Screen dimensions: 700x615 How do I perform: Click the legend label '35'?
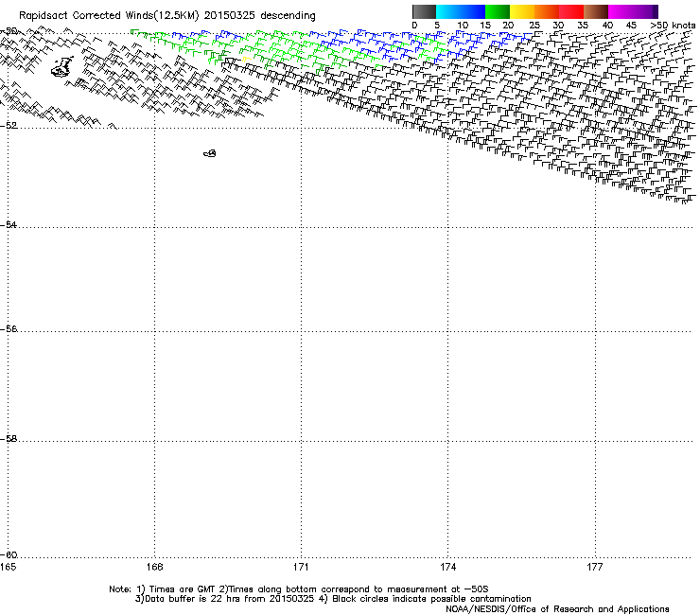point(583,26)
